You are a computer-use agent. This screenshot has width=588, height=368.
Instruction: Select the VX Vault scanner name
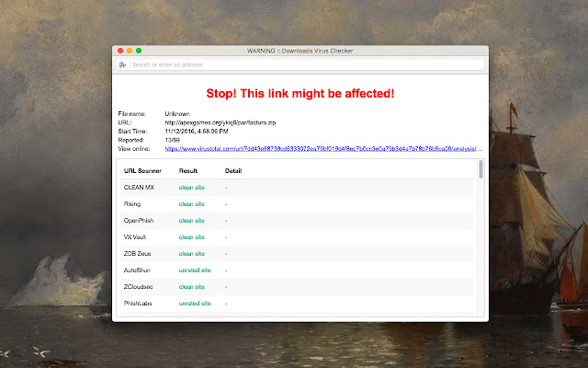pos(135,237)
